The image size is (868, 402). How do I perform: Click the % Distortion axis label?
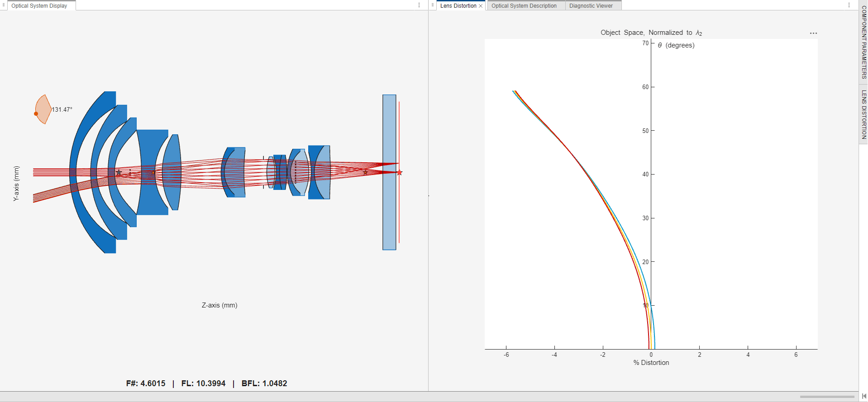651,363
